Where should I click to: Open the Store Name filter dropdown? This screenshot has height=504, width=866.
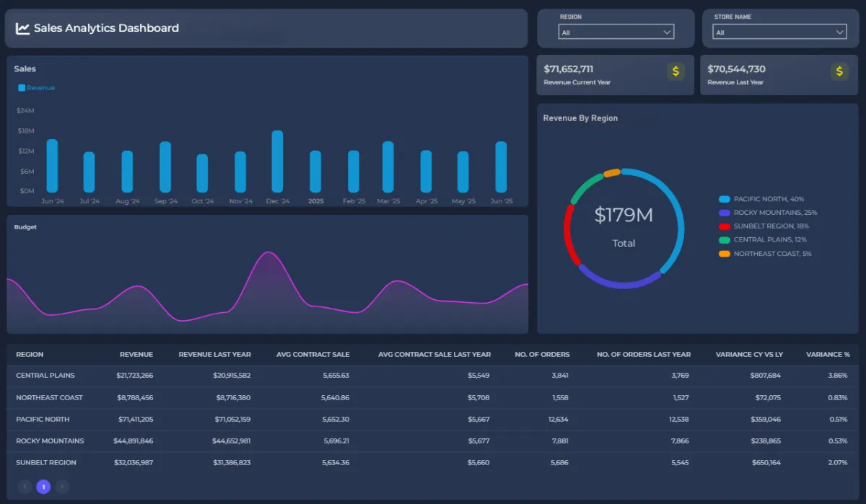779,32
